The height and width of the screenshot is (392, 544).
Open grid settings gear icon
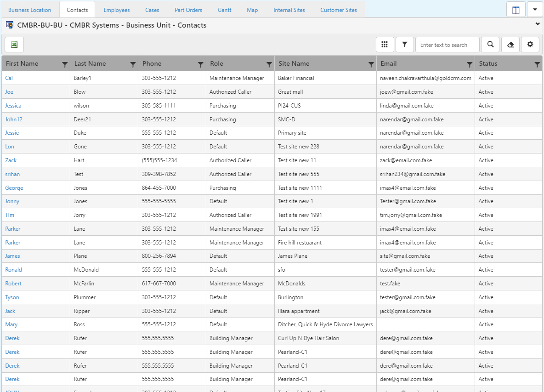[530, 45]
